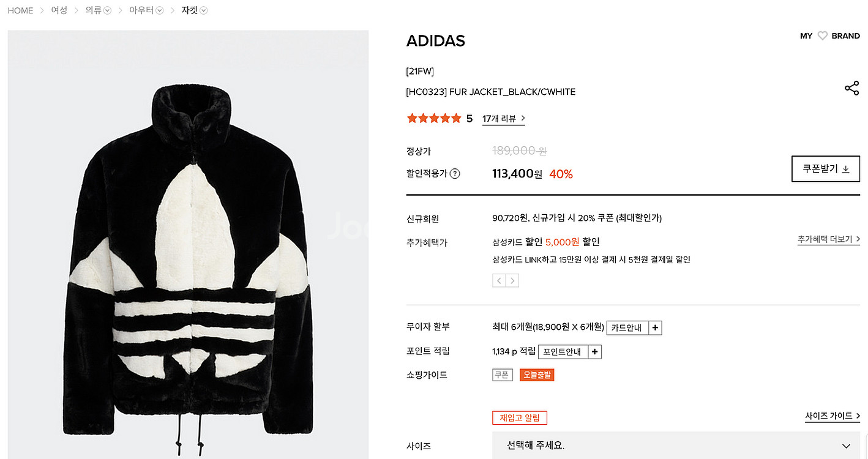
Task: Click the orange five-star rating
Action: (x=434, y=119)
